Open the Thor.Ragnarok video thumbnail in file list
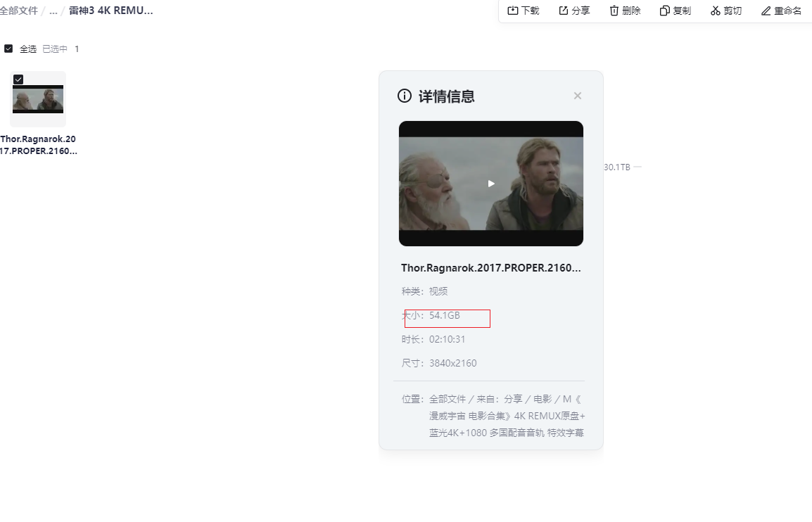 click(x=38, y=99)
